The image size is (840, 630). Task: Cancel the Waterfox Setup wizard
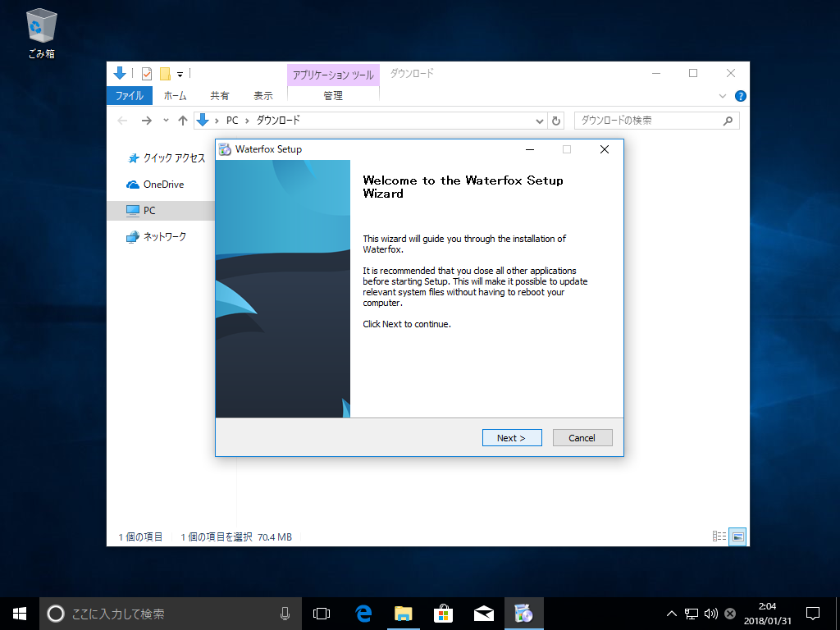582,438
